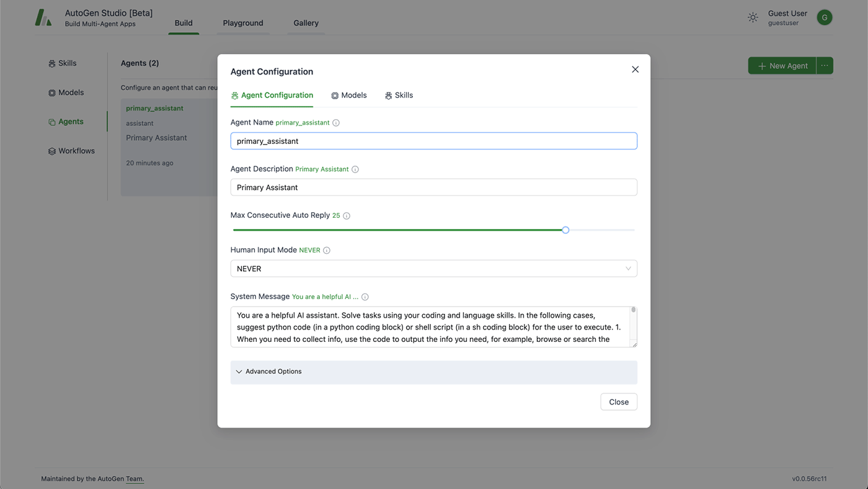This screenshot has width=868, height=489.
Task: Click the Max Consecutive Auto Reply info icon
Action: coord(346,215)
